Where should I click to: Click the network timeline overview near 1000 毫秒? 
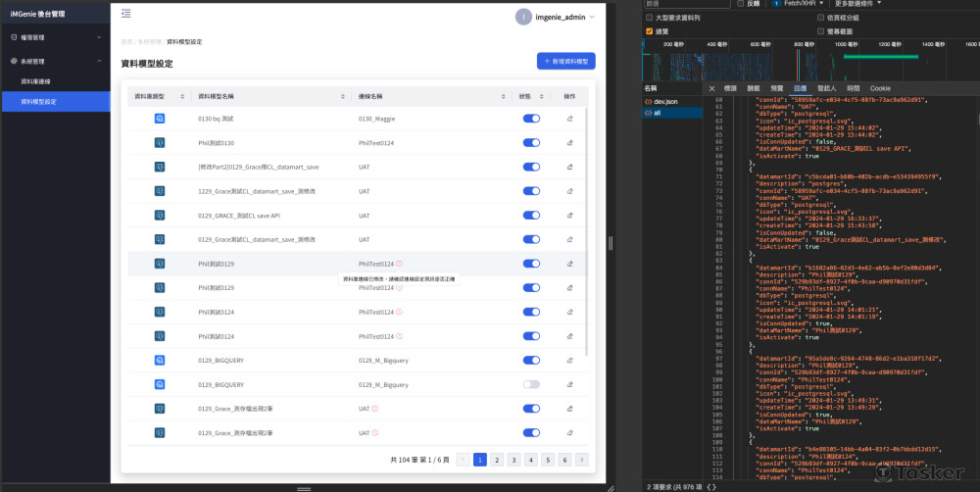(x=843, y=59)
